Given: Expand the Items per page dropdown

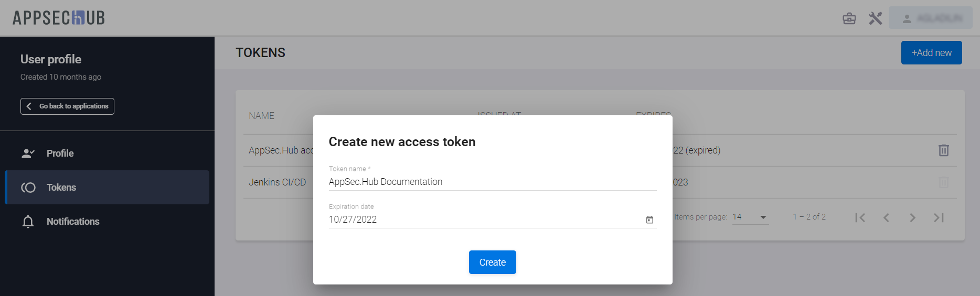Looking at the screenshot, I should pyautogui.click(x=750, y=217).
